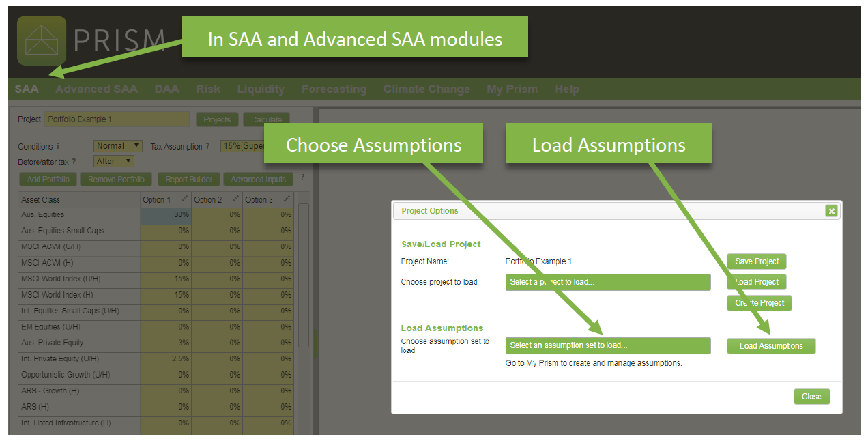Edit Option 2 portfolio name pencil icon

235,199
